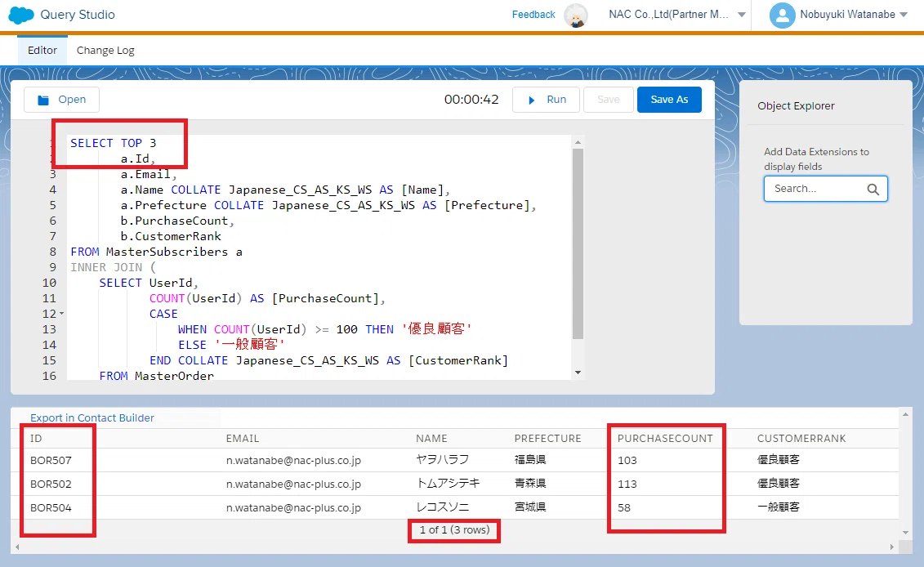Screen dimensions: 924x567
Task: Click the PREFECTURE column header
Action: point(547,439)
